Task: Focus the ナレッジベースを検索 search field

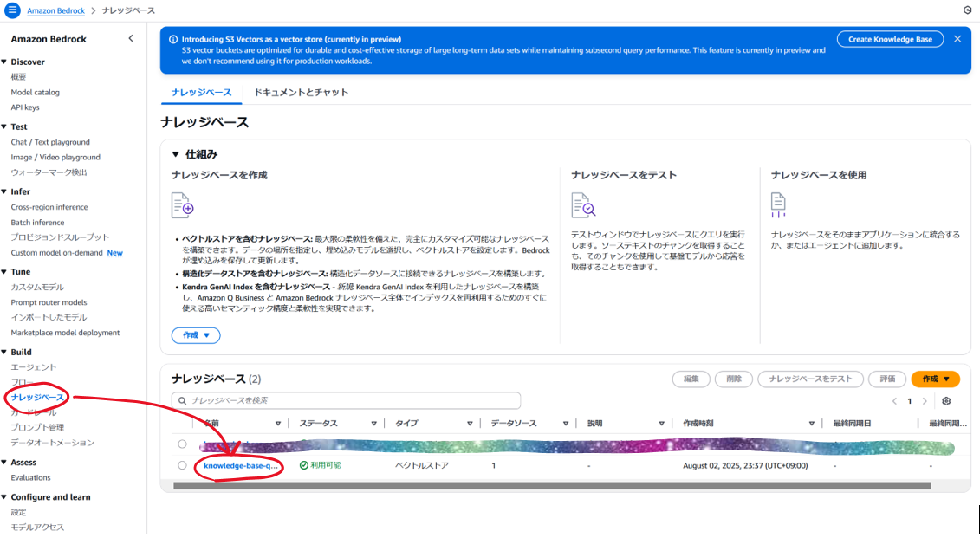Action: tap(347, 400)
